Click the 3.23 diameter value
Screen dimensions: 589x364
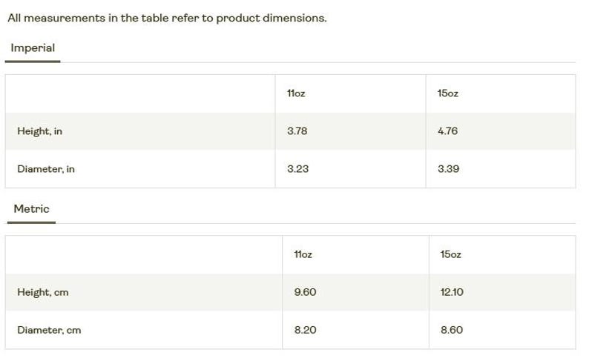pyautogui.click(x=298, y=169)
